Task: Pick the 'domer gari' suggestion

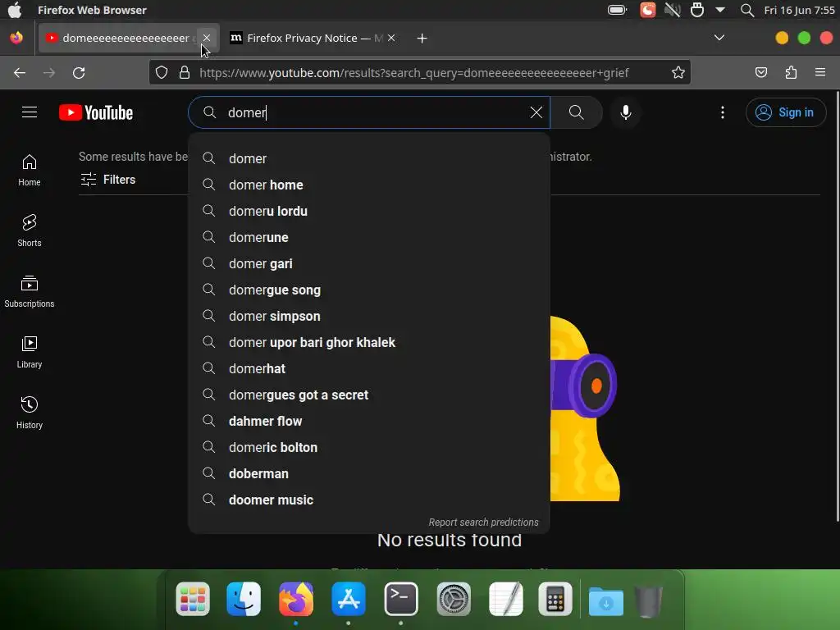Action: pyautogui.click(x=369, y=263)
